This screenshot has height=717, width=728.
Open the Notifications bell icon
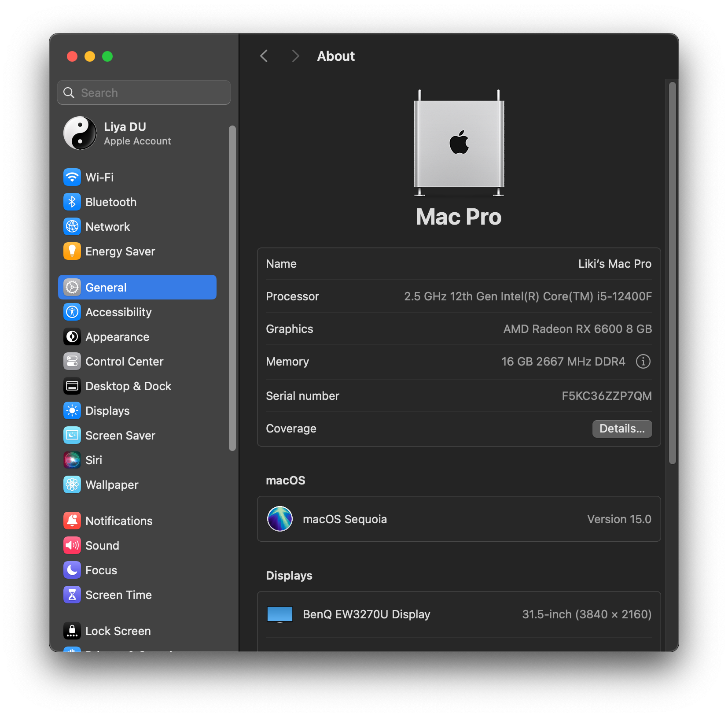(x=72, y=521)
